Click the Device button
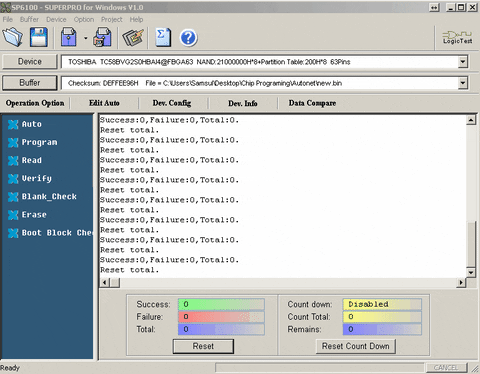 (x=30, y=62)
